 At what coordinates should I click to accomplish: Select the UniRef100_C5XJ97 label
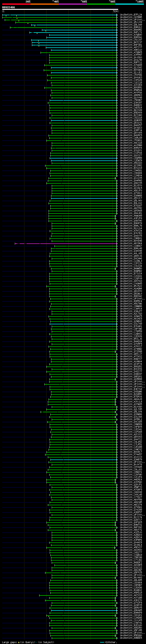tap(131, 40)
